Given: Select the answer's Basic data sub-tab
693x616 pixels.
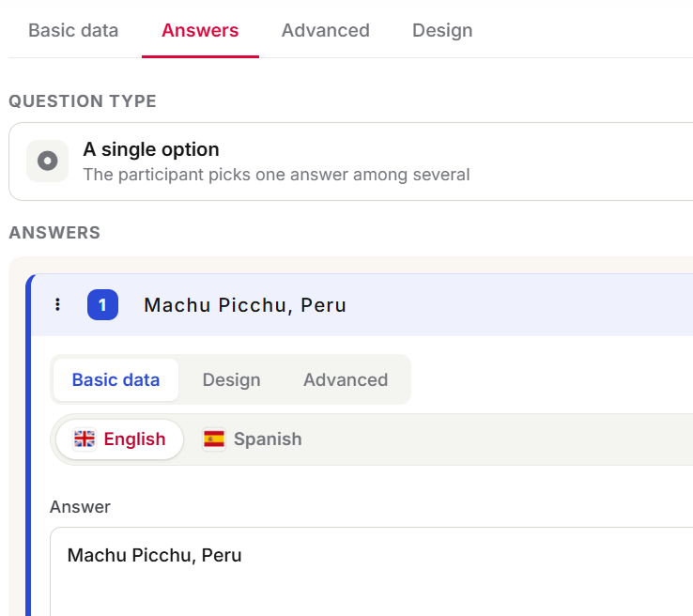Looking at the screenshot, I should [115, 380].
